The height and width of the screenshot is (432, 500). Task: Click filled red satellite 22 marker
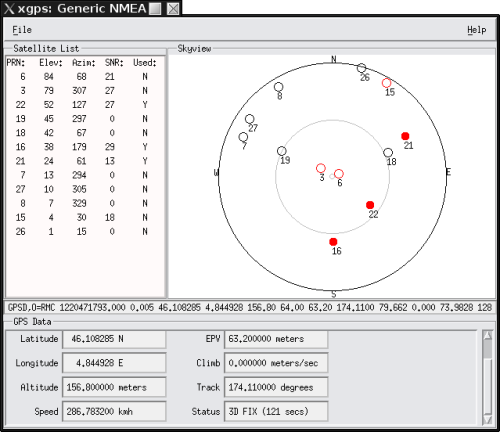370,205
